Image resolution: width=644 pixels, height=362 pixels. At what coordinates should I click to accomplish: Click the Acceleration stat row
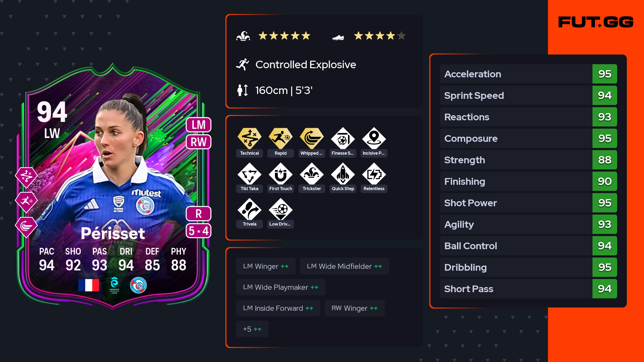528,74
